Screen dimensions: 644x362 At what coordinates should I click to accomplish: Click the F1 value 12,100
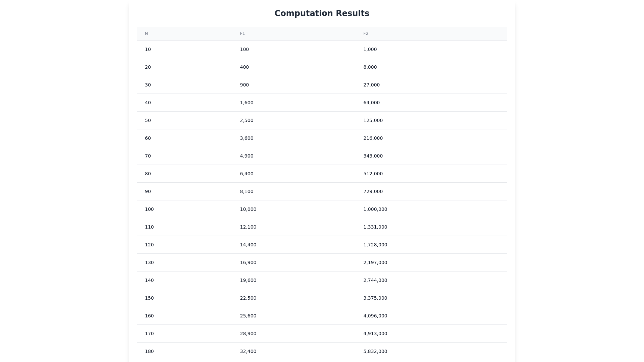[248, 227]
